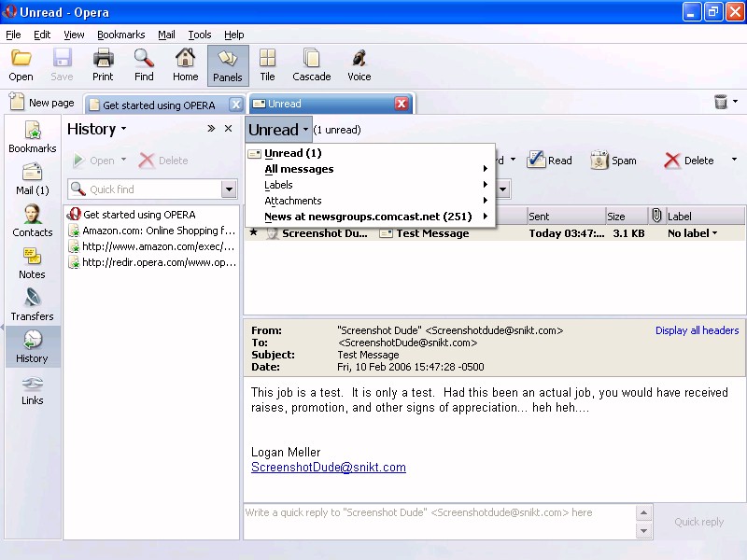Click Display all headers link

(x=697, y=330)
